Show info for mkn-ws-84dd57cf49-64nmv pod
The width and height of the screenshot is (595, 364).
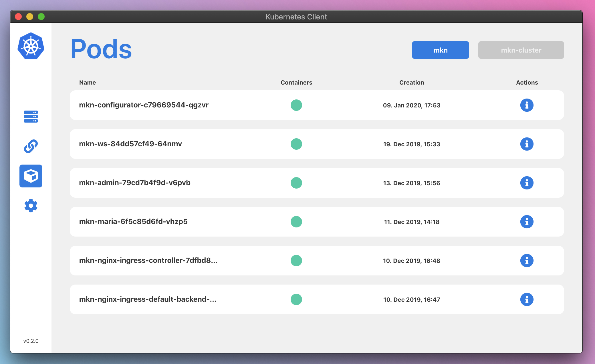(527, 144)
